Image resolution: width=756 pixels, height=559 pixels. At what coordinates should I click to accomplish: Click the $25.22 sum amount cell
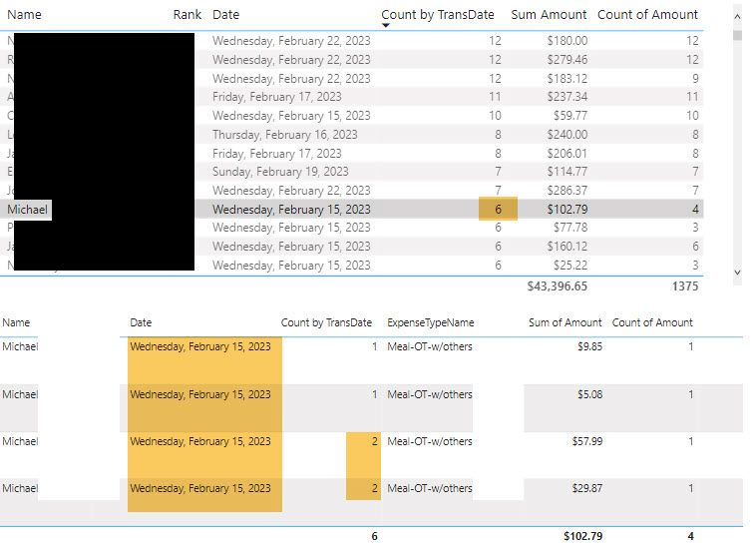coord(569,266)
